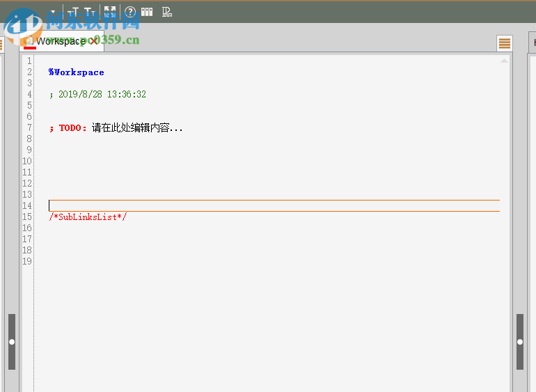Click the /*SubLinksList*/ text
The width and height of the screenshot is (536, 392).
(x=88, y=217)
